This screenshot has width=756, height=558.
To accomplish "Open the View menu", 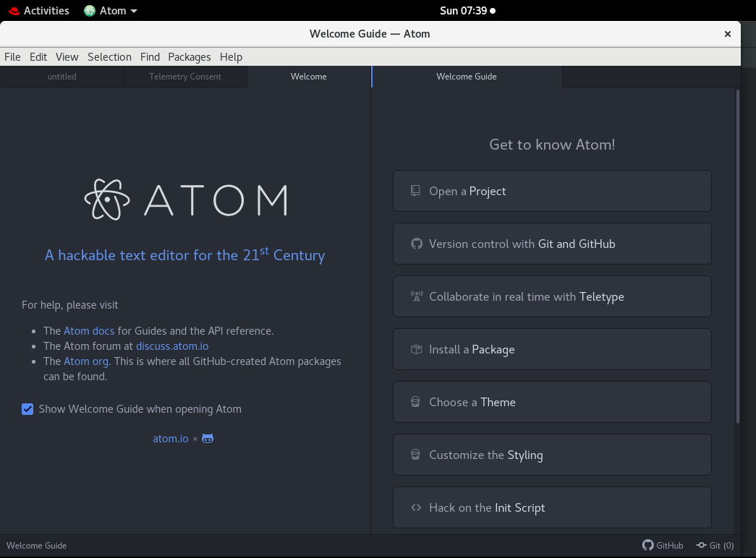I will [67, 57].
